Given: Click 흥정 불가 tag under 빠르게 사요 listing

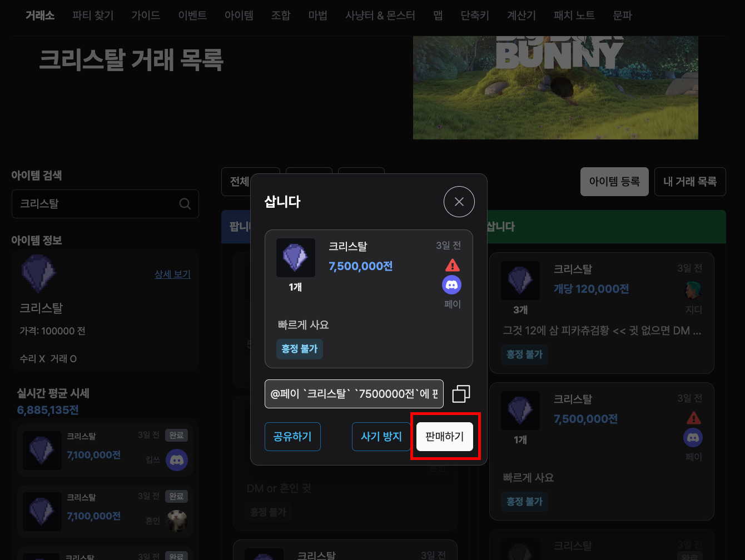Looking at the screenshot, I should click(524, 501).
